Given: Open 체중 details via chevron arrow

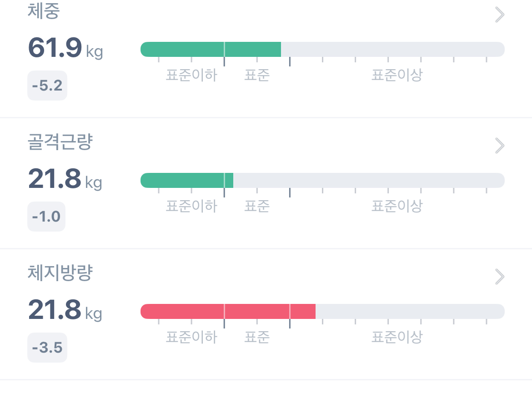Looking at the screenshot, I should click(x=500, y=15).
